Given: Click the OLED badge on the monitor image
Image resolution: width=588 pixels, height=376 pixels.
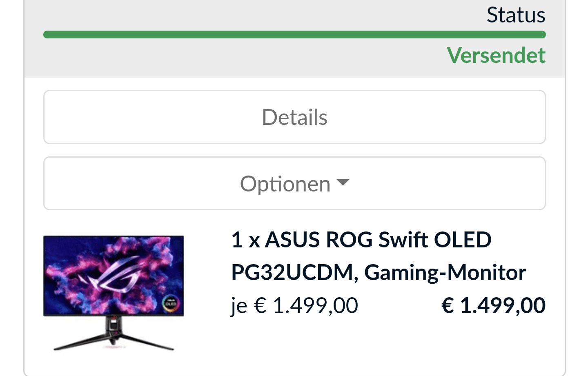Looking at the screenshot, I should (x=170, y=303).
